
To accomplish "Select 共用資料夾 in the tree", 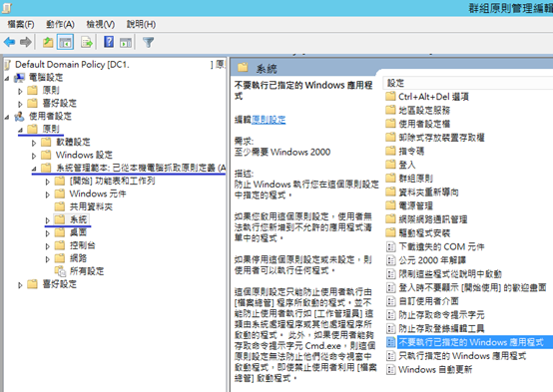I will pos(91,206).
